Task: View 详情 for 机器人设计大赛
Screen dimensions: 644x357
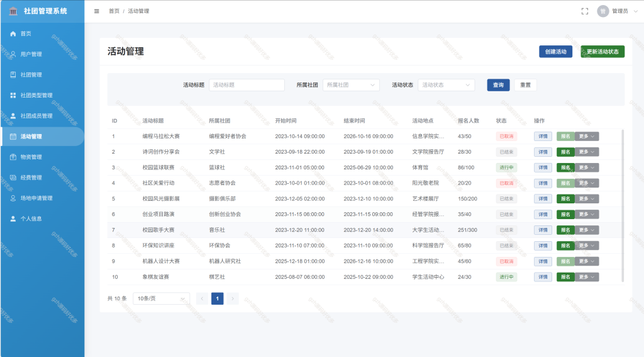Action: [543, 261]
